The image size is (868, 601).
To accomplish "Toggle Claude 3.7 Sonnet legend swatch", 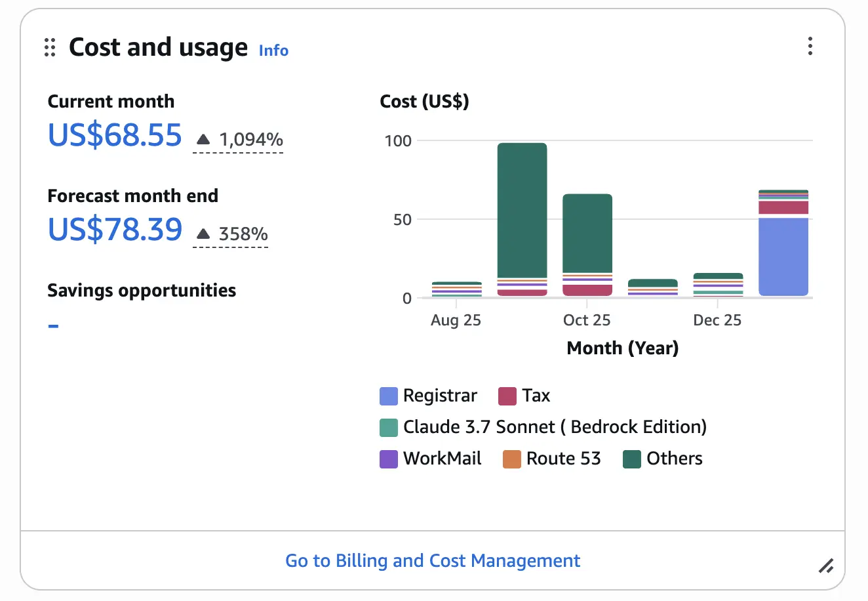I will pyautogui.click(x=389, y=428).
